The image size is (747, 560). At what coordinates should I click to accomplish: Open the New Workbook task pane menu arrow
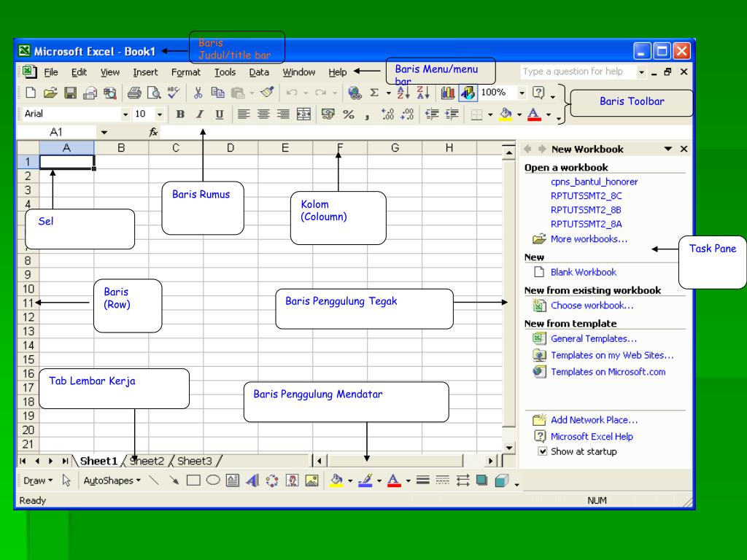point(668,149)
